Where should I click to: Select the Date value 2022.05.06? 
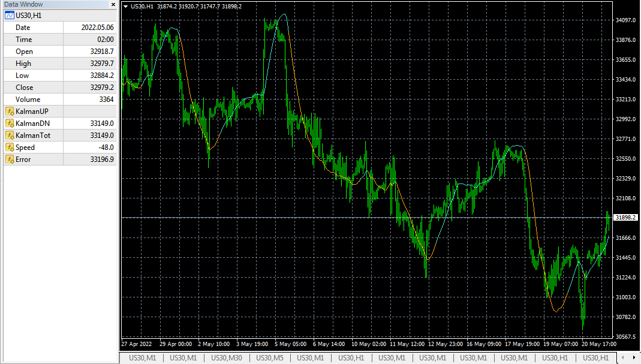[x=97, y=28]
